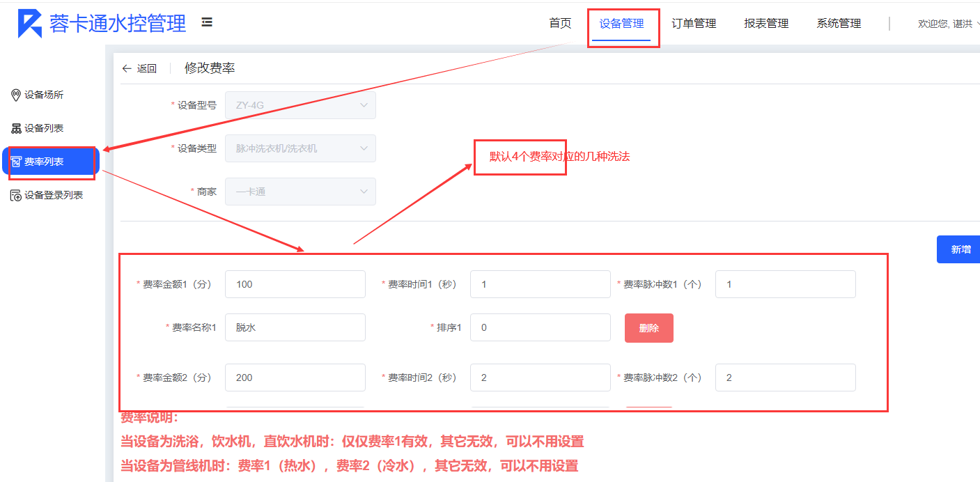Expand the 商家 一卡通 dropdown
Image resolution: width=980 pixels, height=482 pixels.
coord(300,192)
